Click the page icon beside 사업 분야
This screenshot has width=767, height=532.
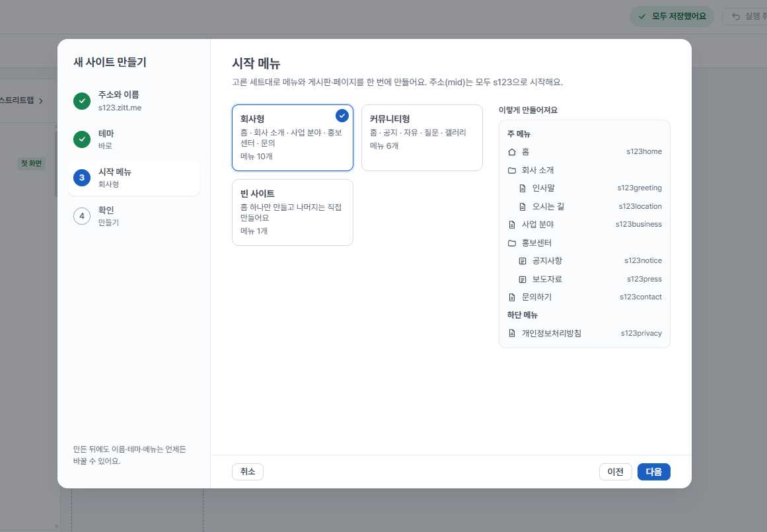(x=511, y=225)
